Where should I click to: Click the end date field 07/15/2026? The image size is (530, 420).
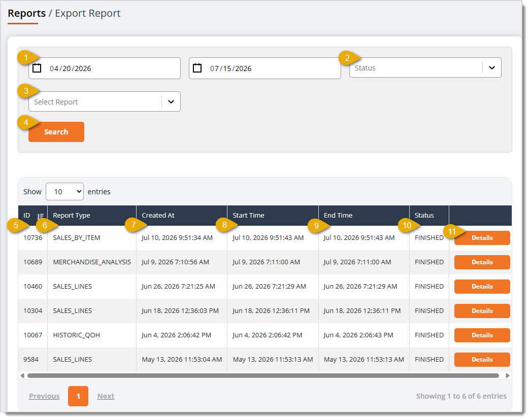pos(264,68)
